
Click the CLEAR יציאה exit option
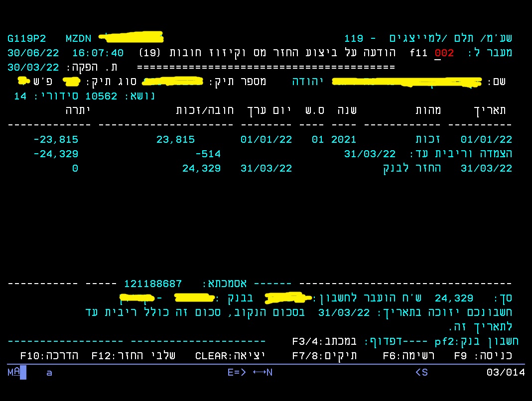[x=230, y=356]
